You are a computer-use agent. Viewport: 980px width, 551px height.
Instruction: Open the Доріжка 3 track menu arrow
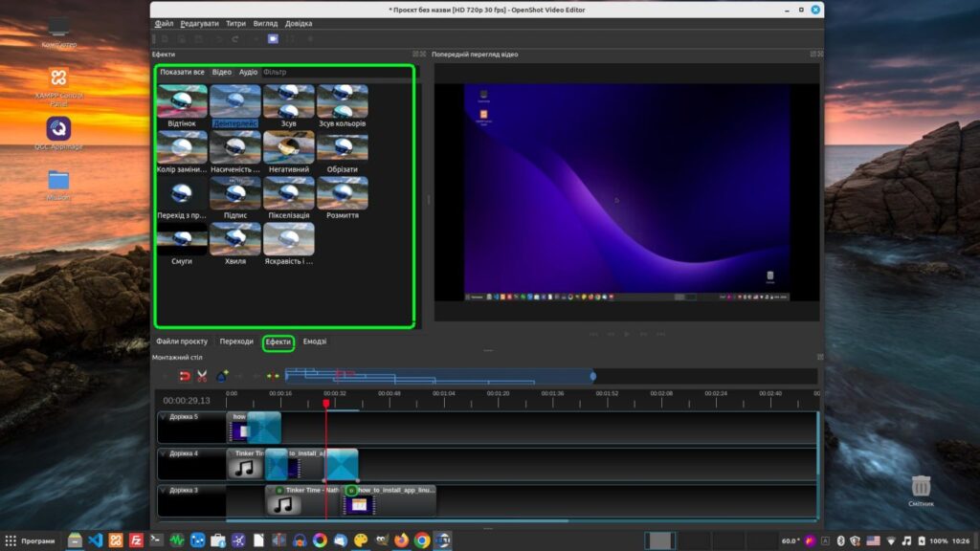point(163,491)
